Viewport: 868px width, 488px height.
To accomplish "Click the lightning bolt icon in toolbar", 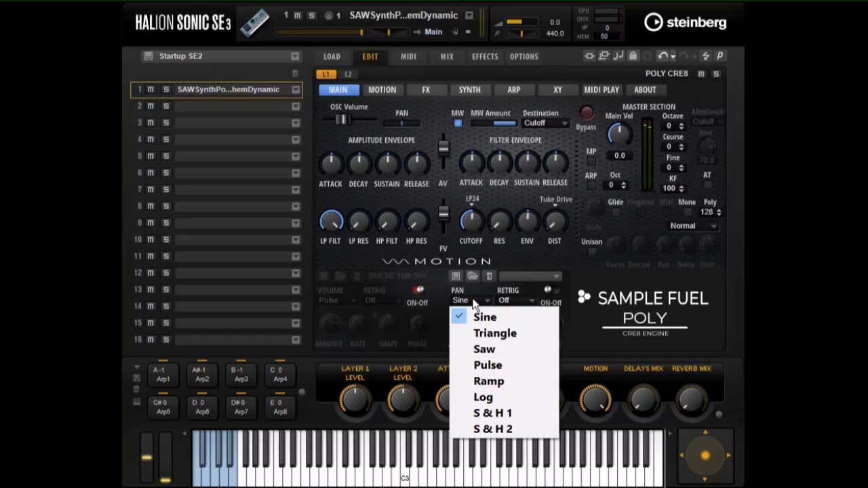I will (x=706, y=56).
